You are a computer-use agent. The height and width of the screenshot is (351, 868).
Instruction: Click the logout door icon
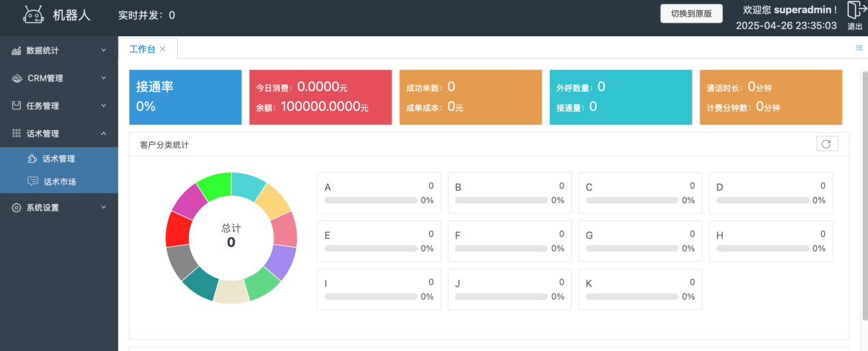pyautogui.click(x=855, y=10)
